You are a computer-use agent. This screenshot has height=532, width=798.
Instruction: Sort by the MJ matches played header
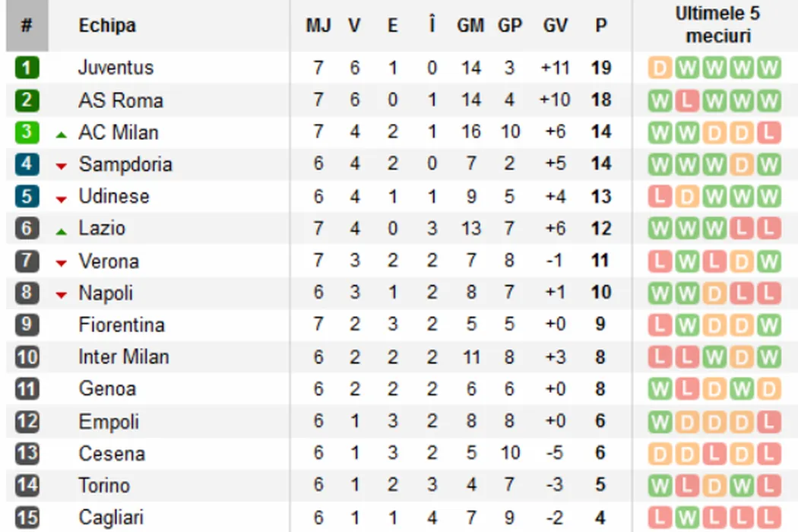coord(318,26)
